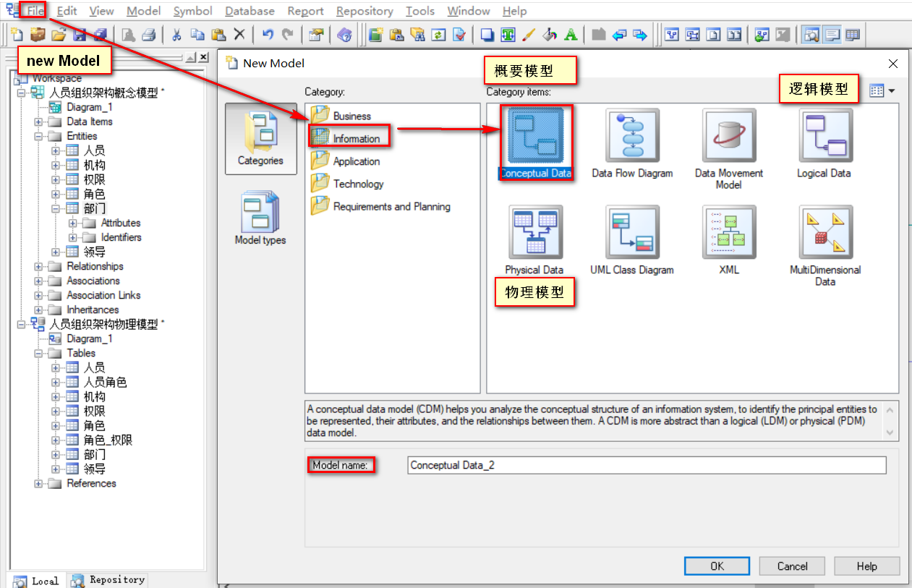The image size is (912, 588).
Task: Select the Print Preview toolbar icon
Action: 130,34
